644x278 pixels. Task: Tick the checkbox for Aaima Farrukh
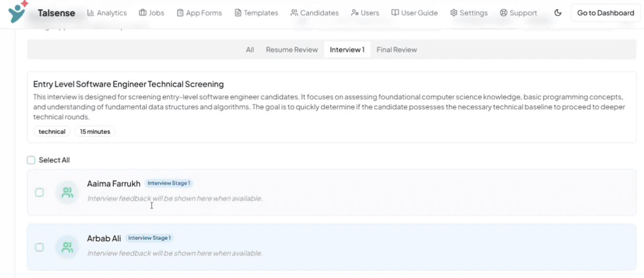(39, 192)
